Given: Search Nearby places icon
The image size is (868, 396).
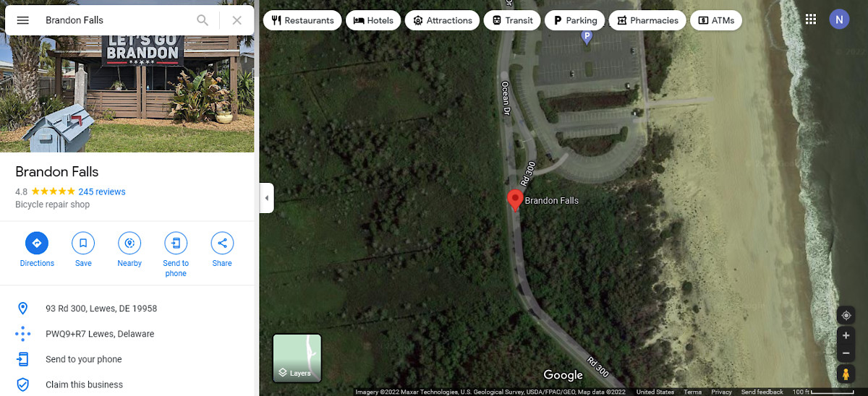Looking at the screenshot, I should pos(129,243).
